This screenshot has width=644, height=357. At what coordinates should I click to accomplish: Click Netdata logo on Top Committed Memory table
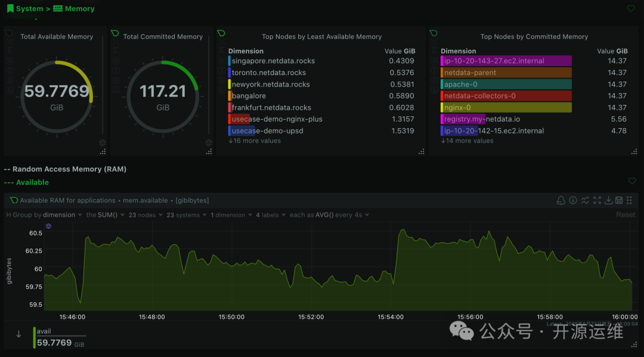pyautogui.click(x=434, y=33)
